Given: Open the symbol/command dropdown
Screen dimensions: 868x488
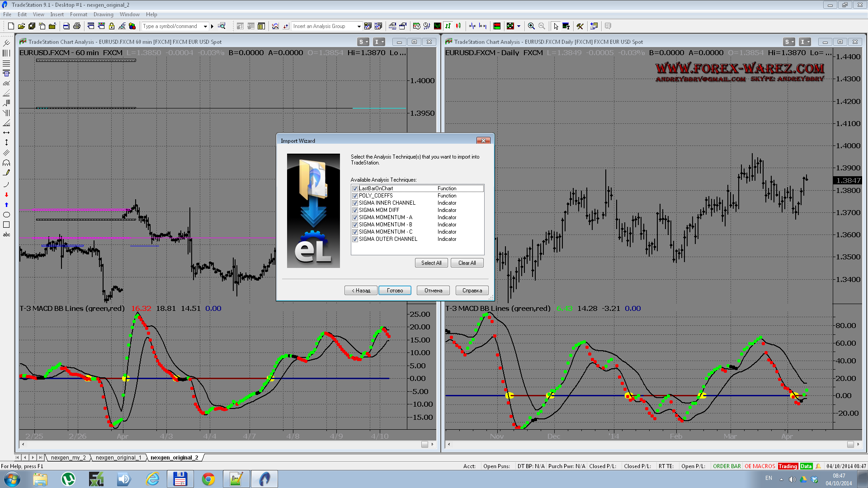Looking at the screenshot, I should [x=205, y=26].
